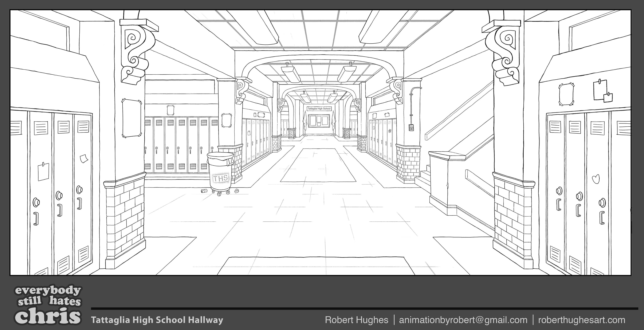The image size is (644, 330).
Task: Click the crushed soda can on the floor
Action: click(x=204, y=191)
